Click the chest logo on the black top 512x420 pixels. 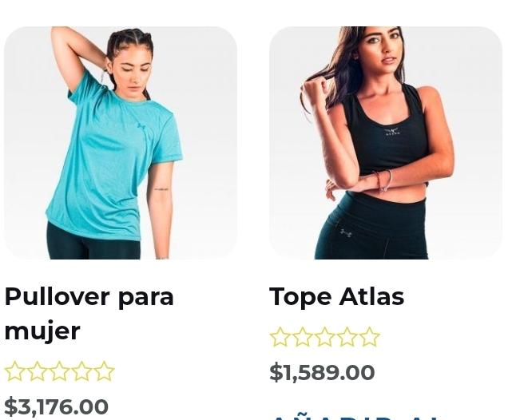392,132
